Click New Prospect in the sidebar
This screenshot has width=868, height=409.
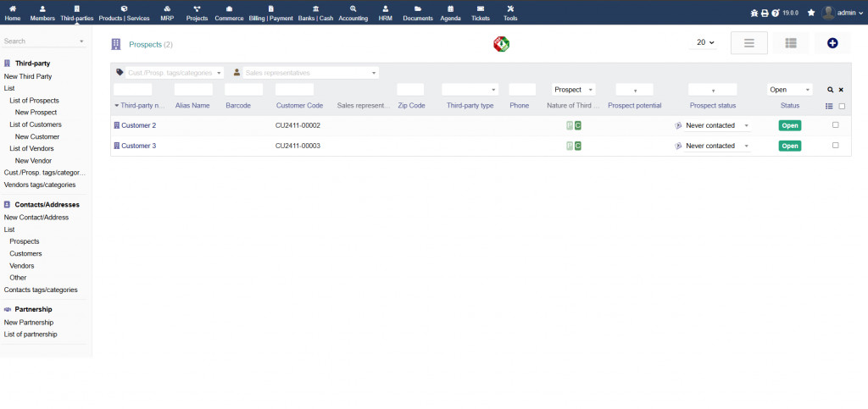coord(36,112)
